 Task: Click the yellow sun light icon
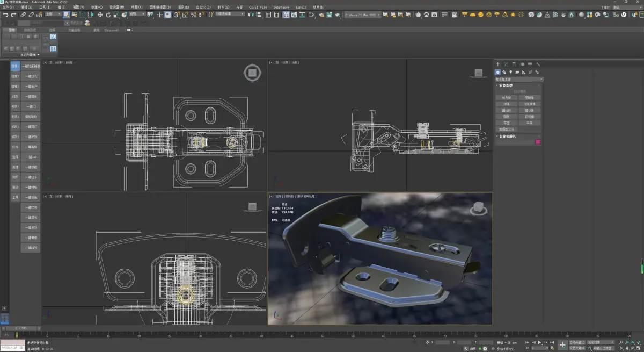(x=513, y=15)
